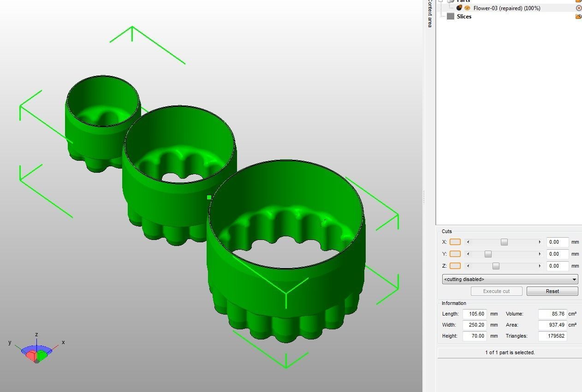Click the Y cut slider thumb

pos(488,254)
